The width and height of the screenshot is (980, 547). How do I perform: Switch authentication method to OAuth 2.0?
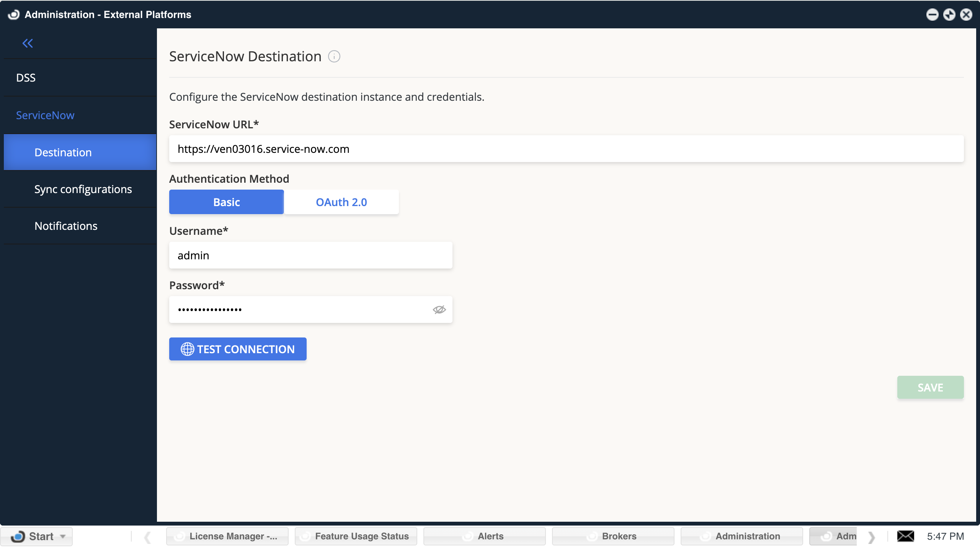tap(341, 202)
